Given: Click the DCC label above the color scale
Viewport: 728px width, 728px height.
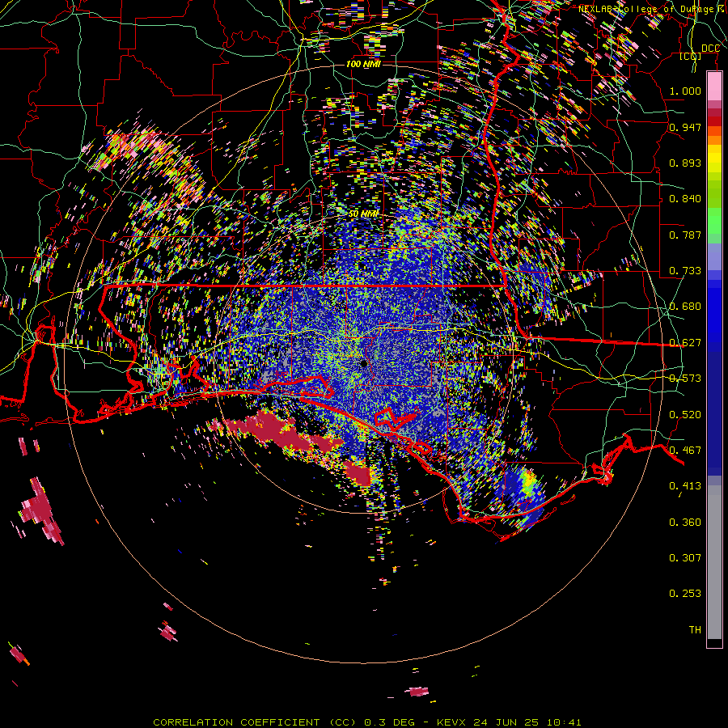Looking at the screenshot, I should pos(710,49).
